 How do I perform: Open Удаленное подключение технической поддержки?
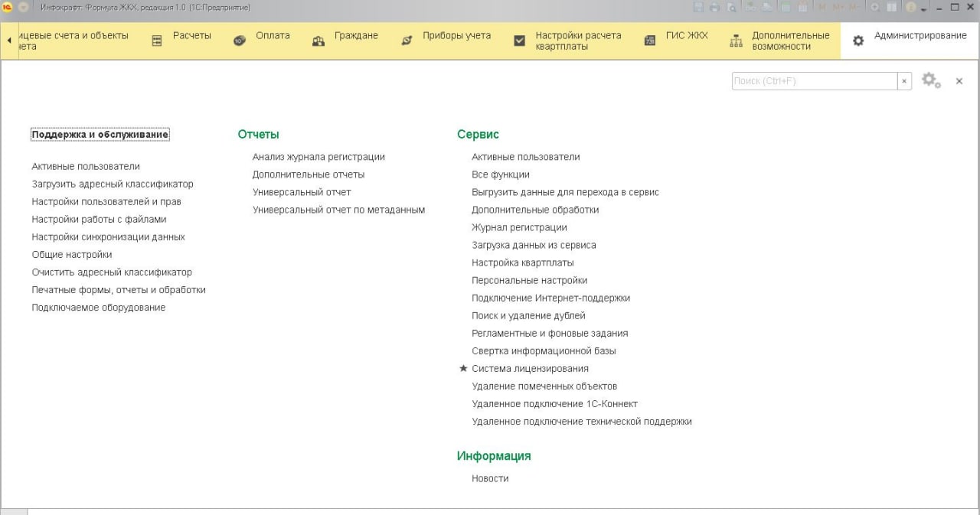pos(582,421)
